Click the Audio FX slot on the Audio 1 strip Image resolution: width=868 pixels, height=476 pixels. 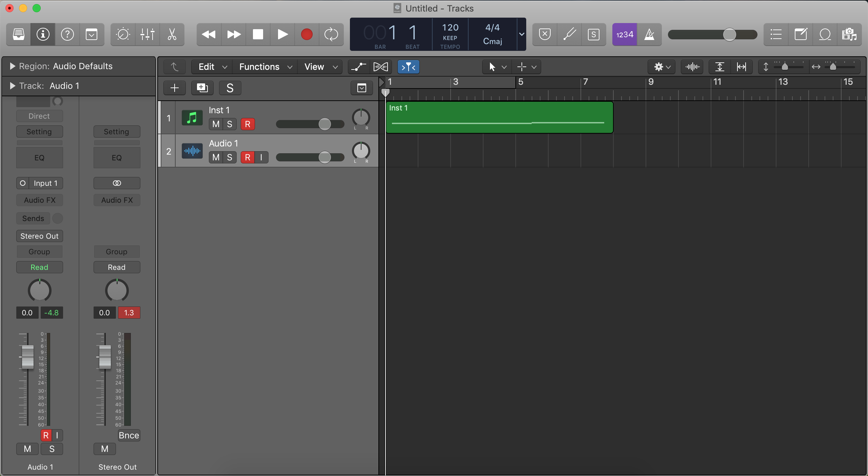40,200
